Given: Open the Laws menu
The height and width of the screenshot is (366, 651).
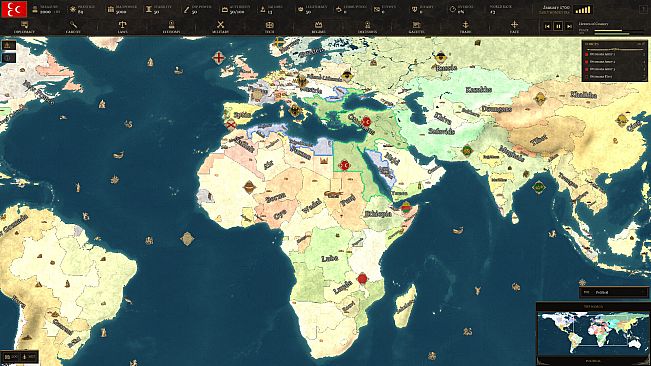Looking at the screenshot, I should point(122,27).
